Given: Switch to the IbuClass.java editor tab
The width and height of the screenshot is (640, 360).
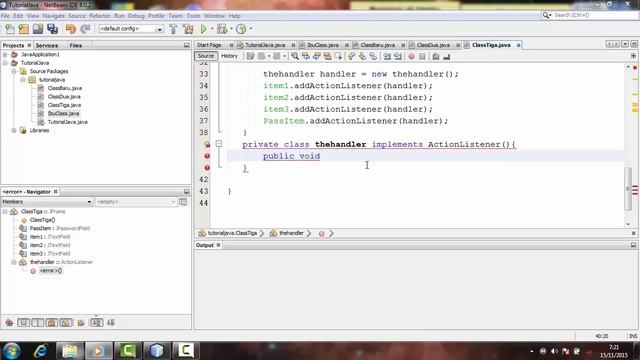Looking at the screenshot, I should (x=322, y=45).
